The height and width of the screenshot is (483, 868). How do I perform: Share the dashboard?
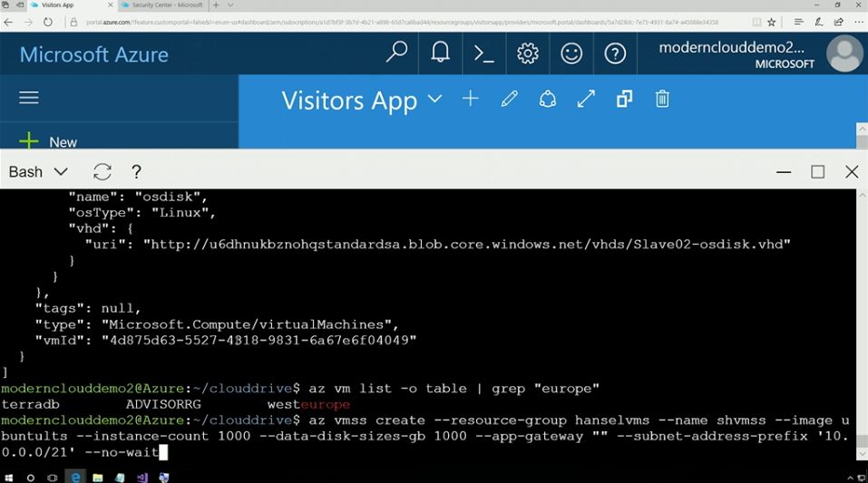(x=548, y=100)
